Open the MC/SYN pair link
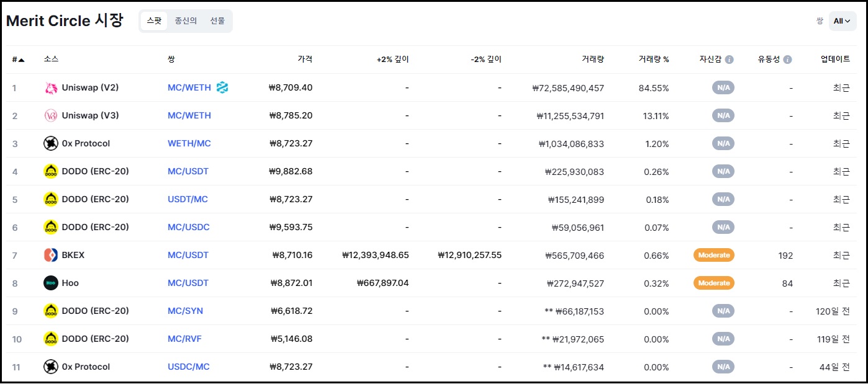 point(185,311)
